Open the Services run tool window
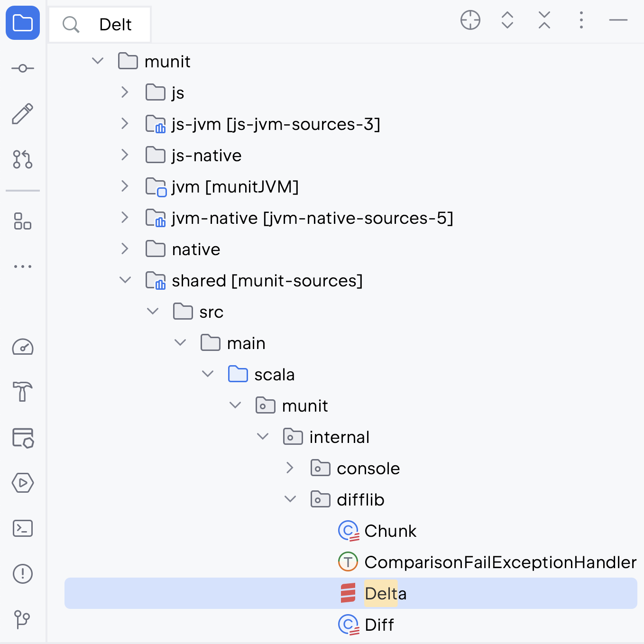This screenshot has height=644, width=644. click(23, 483)
